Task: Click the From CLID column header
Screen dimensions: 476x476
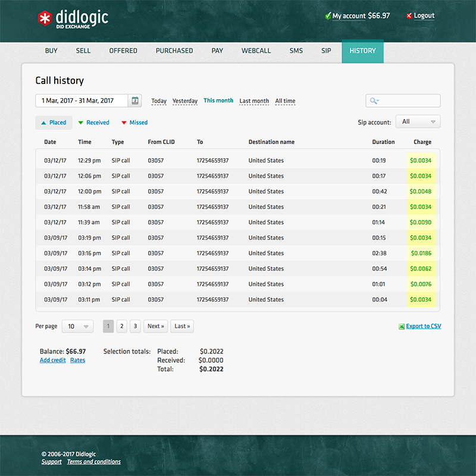Action: coord(161,142)
